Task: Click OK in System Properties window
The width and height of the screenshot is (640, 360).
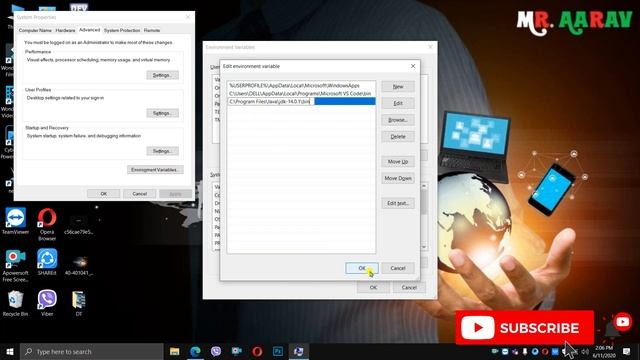Action: pyautogui.click(x=103, y=194)
